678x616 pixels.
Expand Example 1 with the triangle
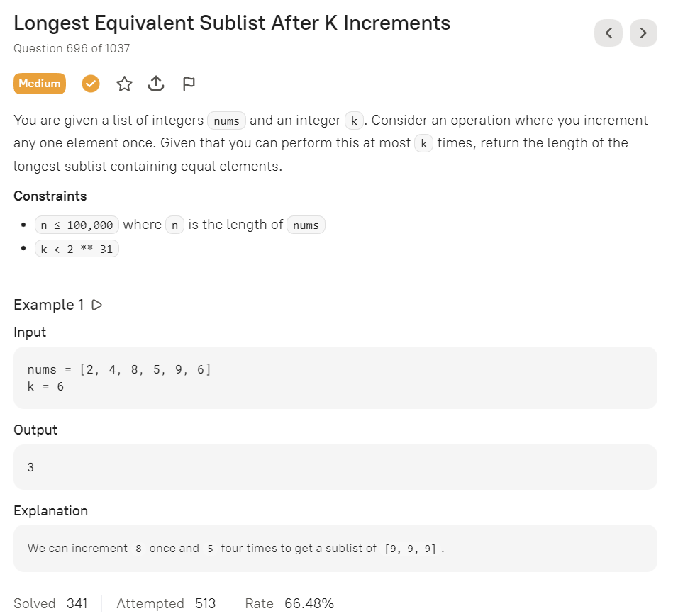pyautogui.click(x=97, y=305)
